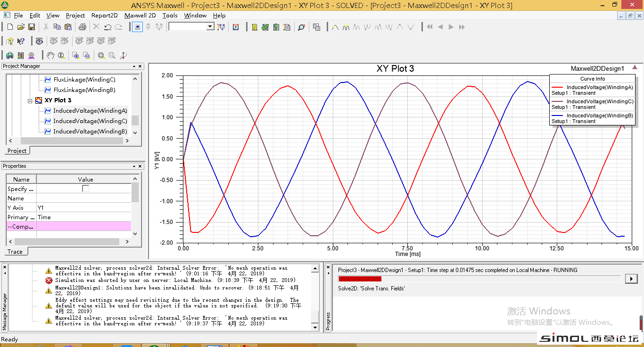
Task: Select InducedVoltage(WindingA) in project tree
Action: pos(90,111)
